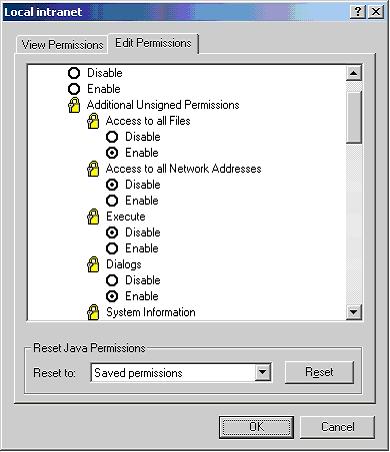The height and width of the screenshot is (452, 390).
Task: Switch to the View Permissions tab
Action: coord(62,44)
